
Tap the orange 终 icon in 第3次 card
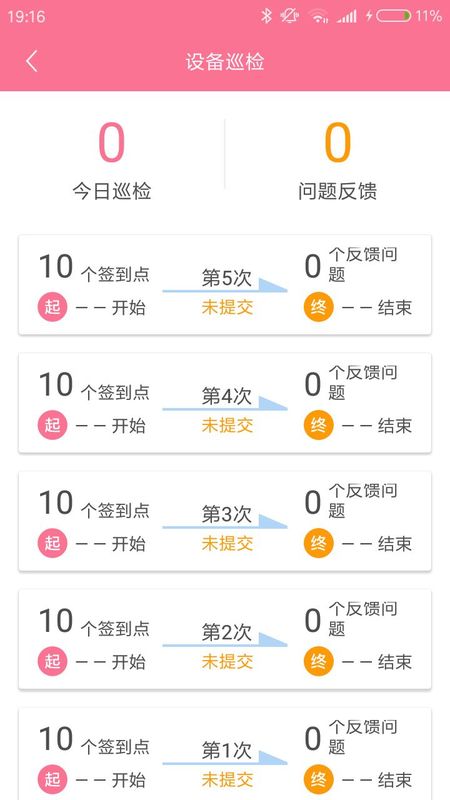pyautogui.click(x=318, y=543)
